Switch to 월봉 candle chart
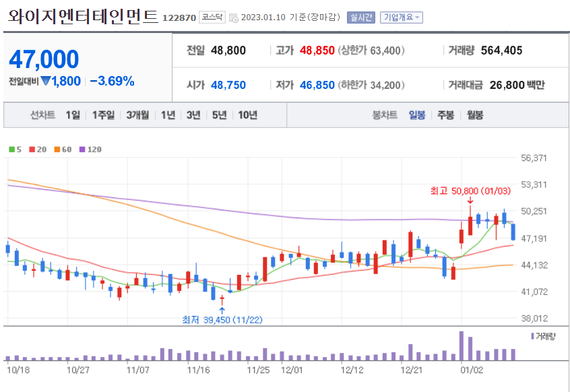The height and width of the screenshot is (392, 570). [x=475, y=115]
